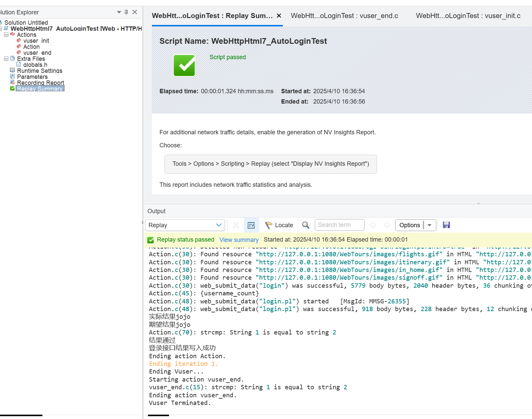Click the Output log horizontal scrollbar
The image size is (532, 419).
pyautogui.click(x=159, y=415)
